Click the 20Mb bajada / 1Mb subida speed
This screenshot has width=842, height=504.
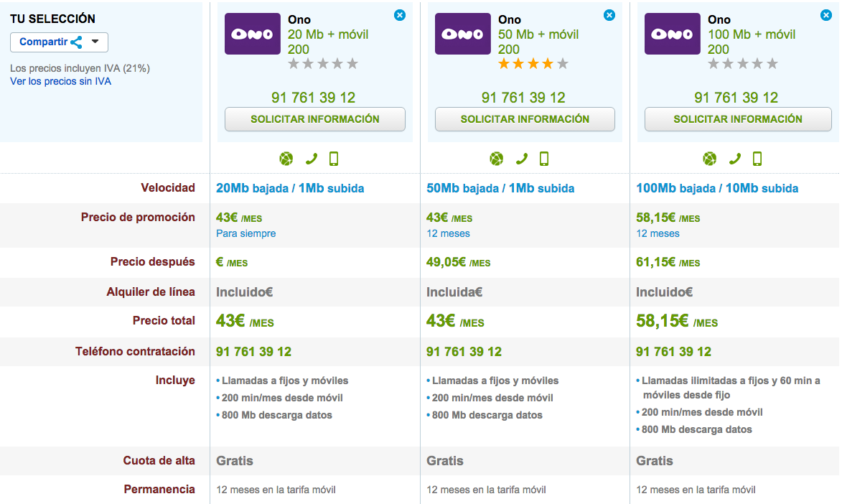click(290, 189)
